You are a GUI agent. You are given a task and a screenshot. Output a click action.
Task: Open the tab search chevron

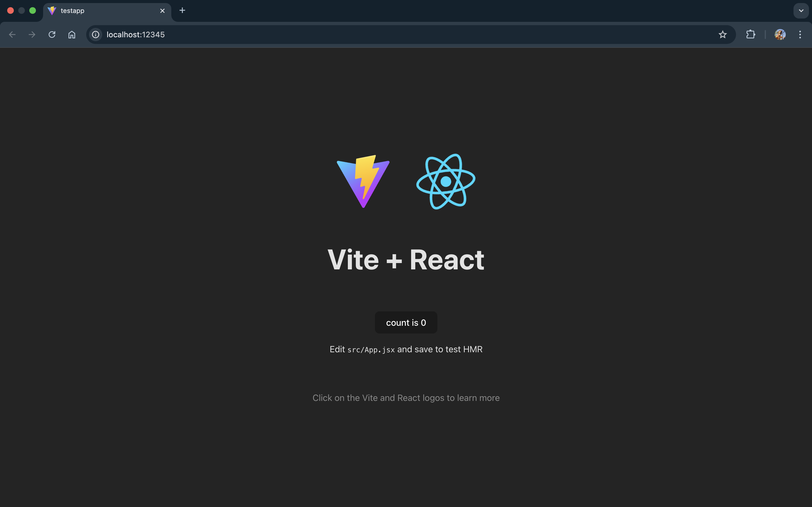click(x=801, y=10)
